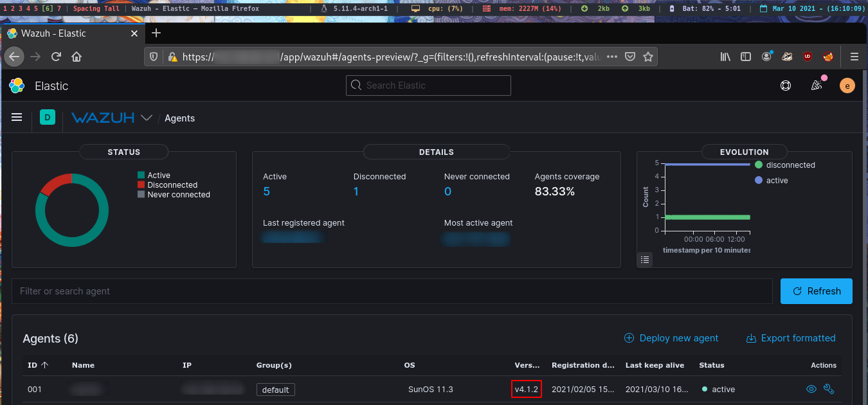This screenshot has height=405, width=868.
Task: Open page actions three-dot menu
Action: pyautogui.click(x=612, y=57)
